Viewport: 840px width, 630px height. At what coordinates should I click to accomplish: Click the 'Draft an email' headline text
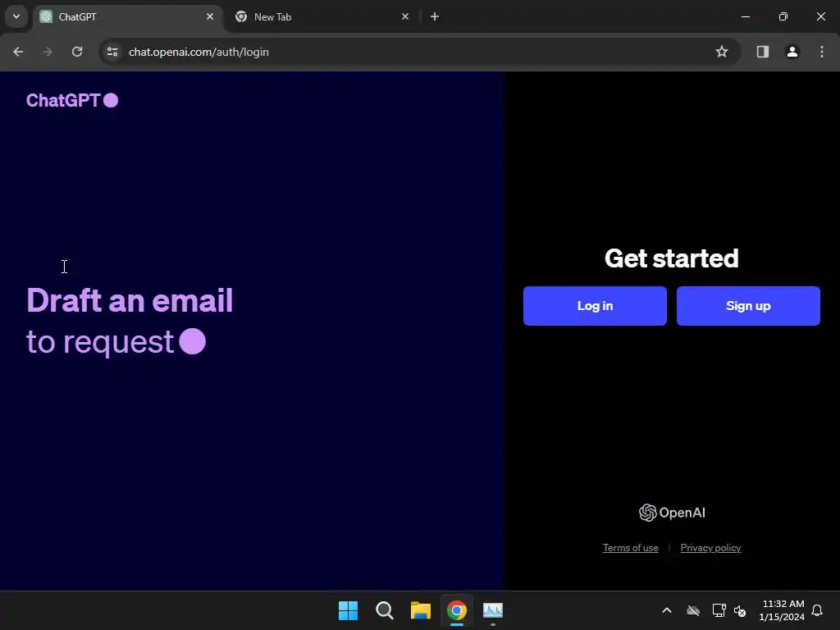pos(130,300)
